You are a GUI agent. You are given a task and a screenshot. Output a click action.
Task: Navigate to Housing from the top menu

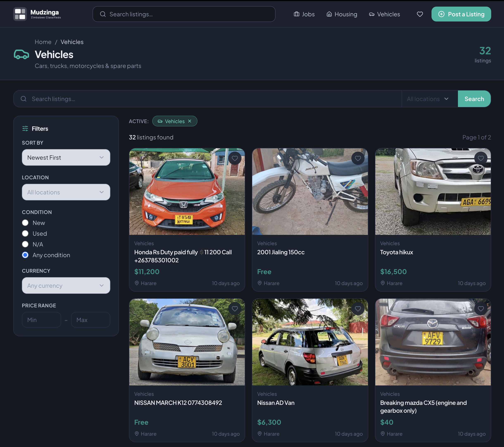tap(342, 14)
